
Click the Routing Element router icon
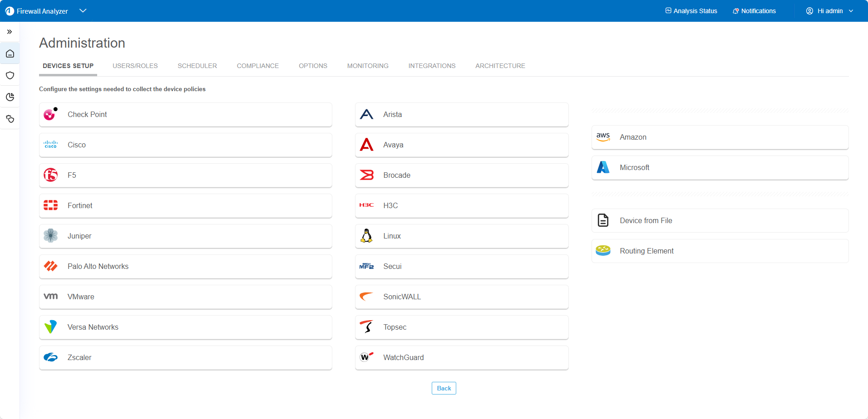click(x=603, y=251)
